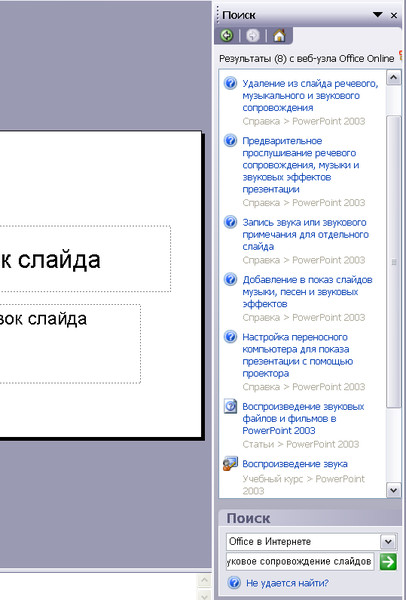Click the notes pane scroll up arrow
The width and height of the screenshot is (406, 600).
[x=204, y=580]
